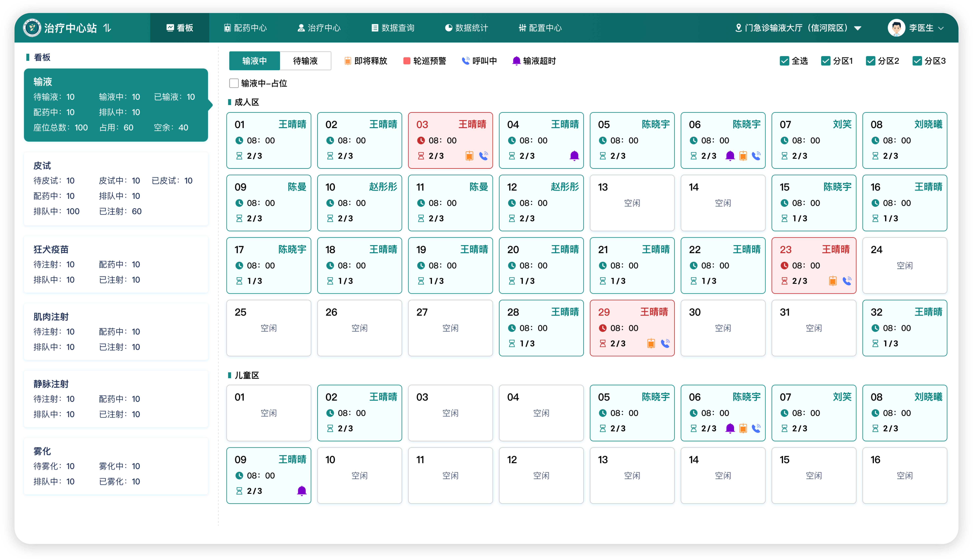Image resolution: width=973 pixels, height=560 pixels.
Task: Uncheck the 分区2 checkbox
Action: click(x=870, y=61)
